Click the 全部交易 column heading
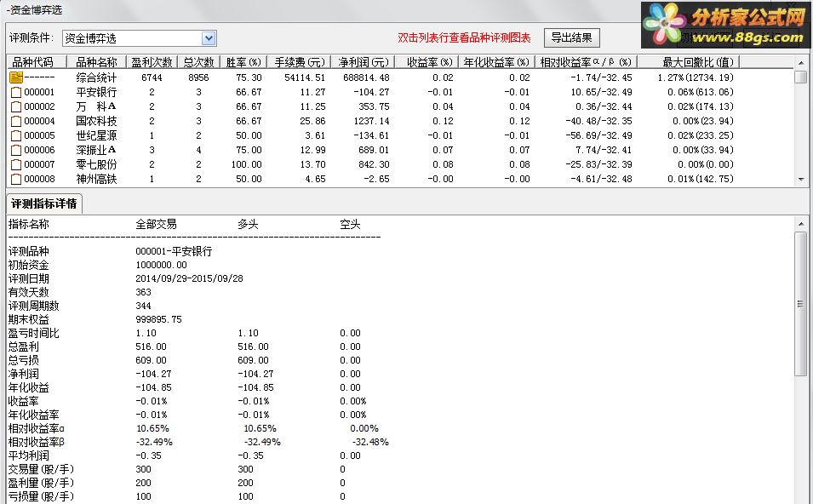Screen dimensions: 813x504 156,225
